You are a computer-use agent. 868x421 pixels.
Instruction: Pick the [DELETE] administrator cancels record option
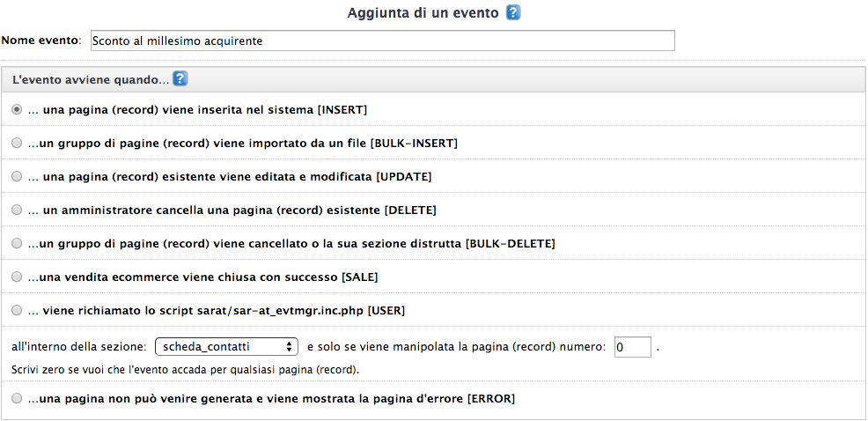click(x=17, y=210)
